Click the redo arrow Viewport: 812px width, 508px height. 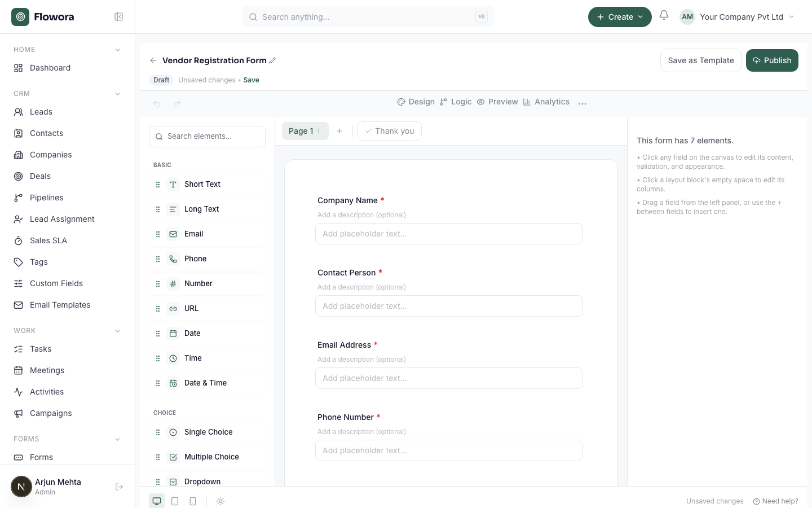(177, 104)
